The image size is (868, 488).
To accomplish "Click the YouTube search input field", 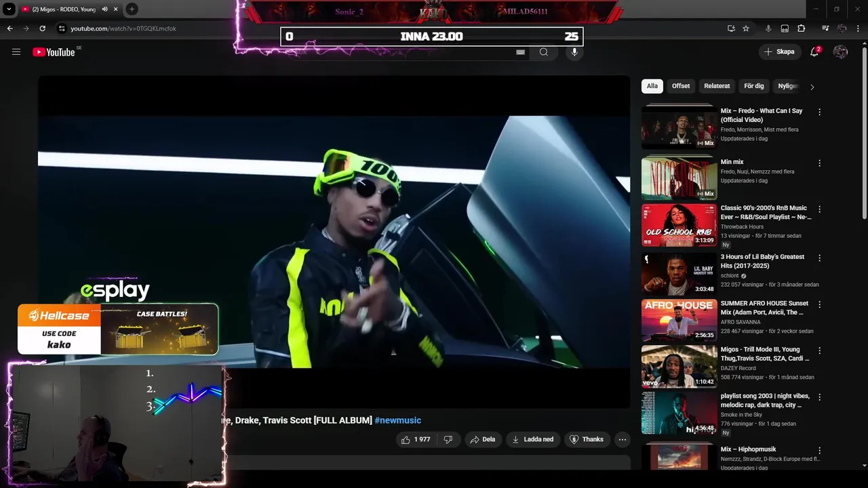I will pyautogui.click(x=407, y=52).
